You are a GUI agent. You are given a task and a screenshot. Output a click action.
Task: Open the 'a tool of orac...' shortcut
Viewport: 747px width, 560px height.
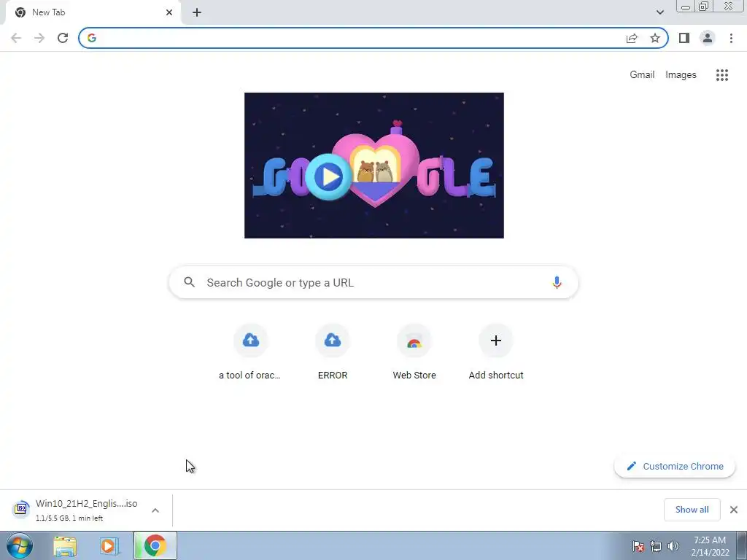(x=250, y=352)
